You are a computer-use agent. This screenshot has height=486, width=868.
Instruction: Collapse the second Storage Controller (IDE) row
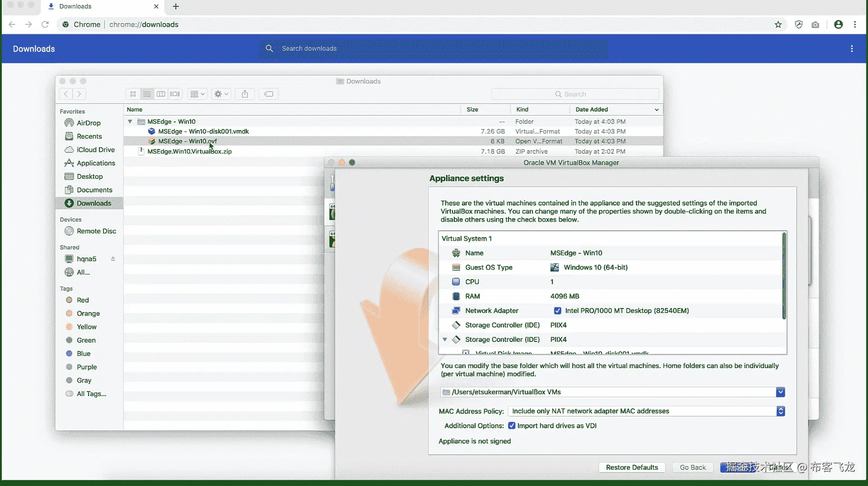(445, 339)
